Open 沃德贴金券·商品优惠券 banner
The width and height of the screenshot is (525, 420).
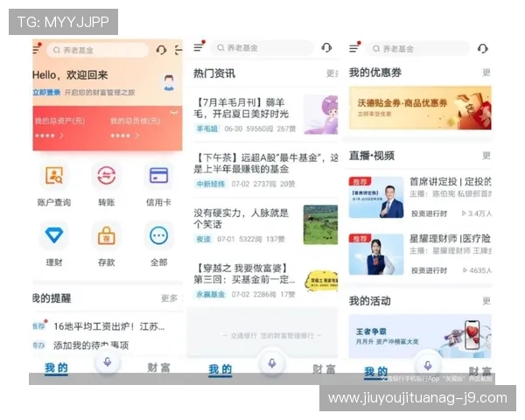(x=420, y=108)
